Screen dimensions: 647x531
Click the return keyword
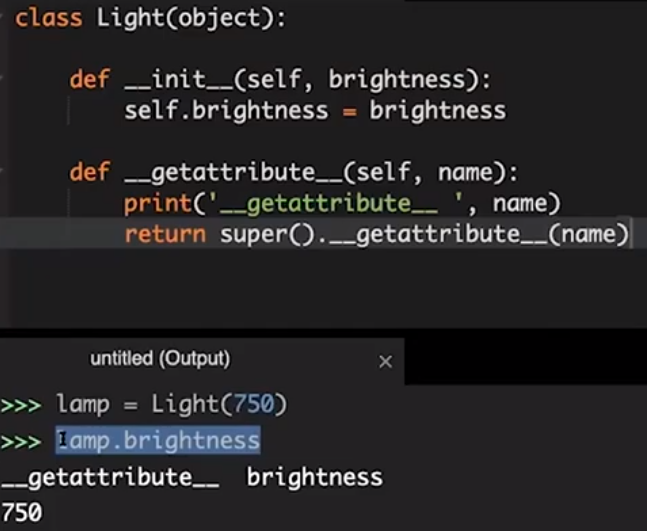point(164,235)
